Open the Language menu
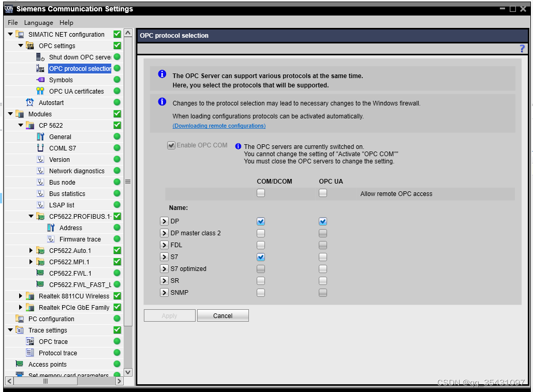533x392 pixels. 38,23
